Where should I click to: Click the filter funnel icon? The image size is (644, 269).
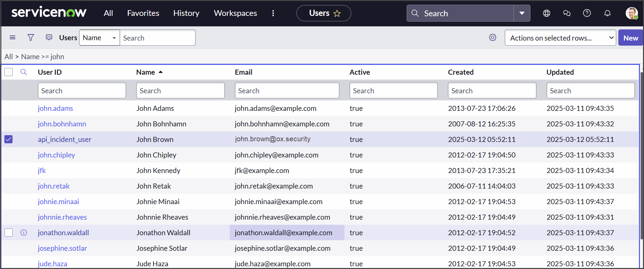point(31,38)
